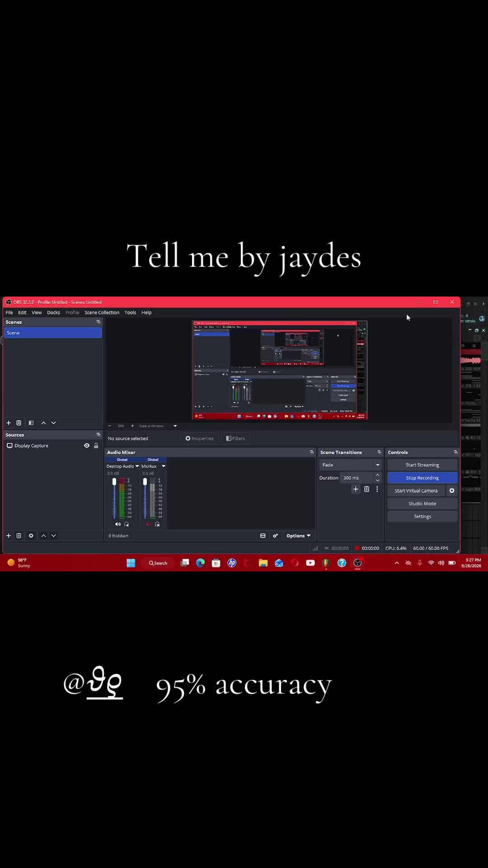Increase transition duration with up stepper
Viewport: 488px width, 868px height.
(378, 475)
